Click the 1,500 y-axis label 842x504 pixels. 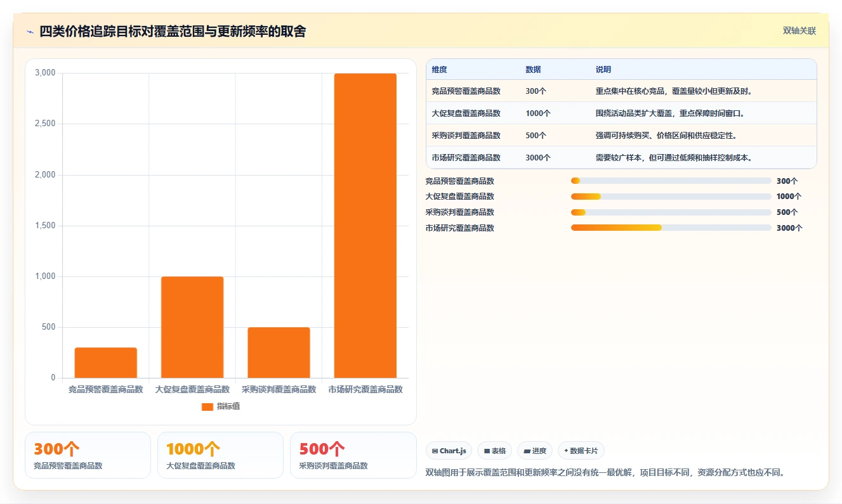[x=45, y=226]
